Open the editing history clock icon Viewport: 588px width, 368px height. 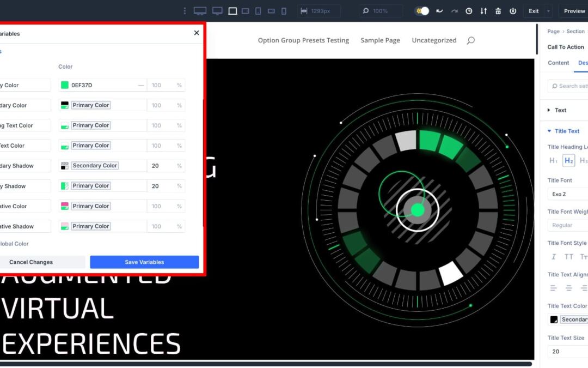coord(469,10)
